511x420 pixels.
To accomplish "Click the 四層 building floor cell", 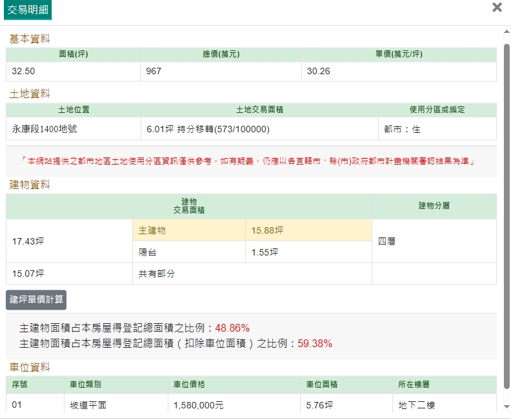I will pos(387,241).
